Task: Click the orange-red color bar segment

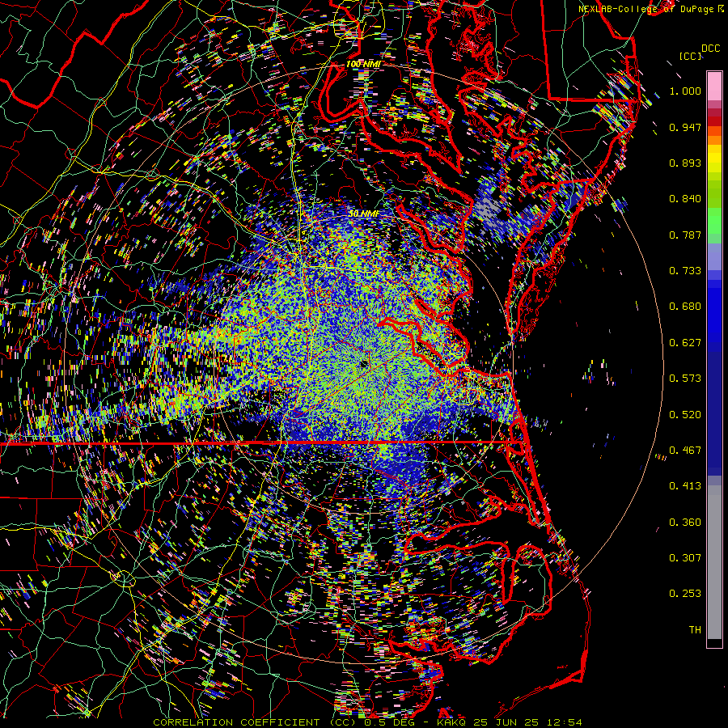Action: click(714, 130)
